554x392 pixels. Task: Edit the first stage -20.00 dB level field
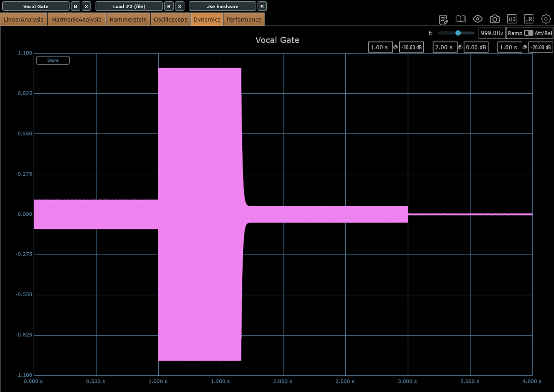click(411, 47)
